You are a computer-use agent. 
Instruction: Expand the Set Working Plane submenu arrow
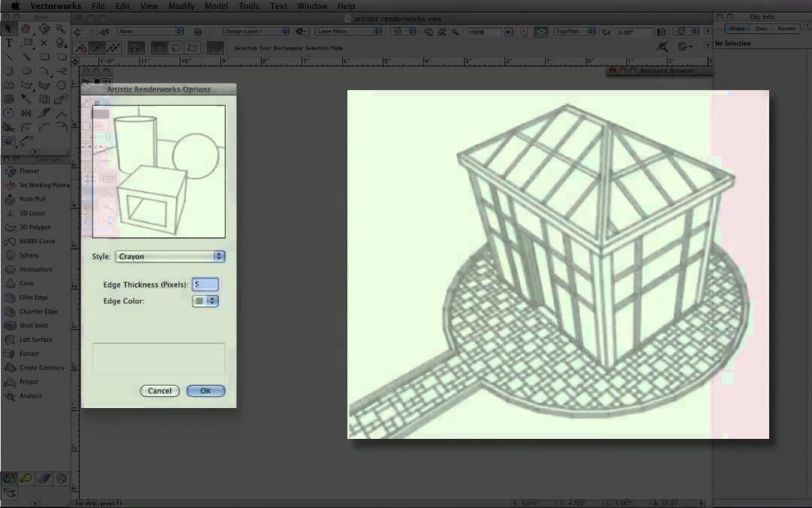[x=68, y=186]
